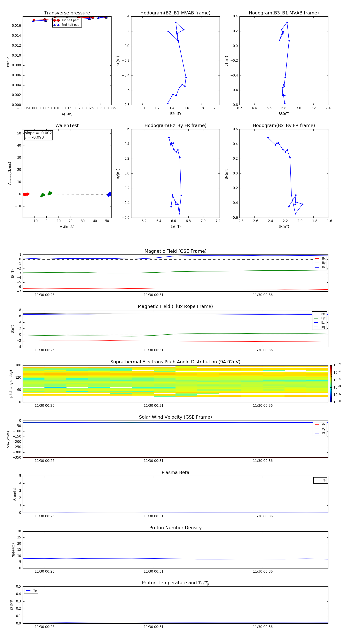Viewport: 351px width, 644px height.
Task: Click "11/30 00:36" tick under Plasma Beta plot
Action: pyautogui.click(x=263, y=516)
